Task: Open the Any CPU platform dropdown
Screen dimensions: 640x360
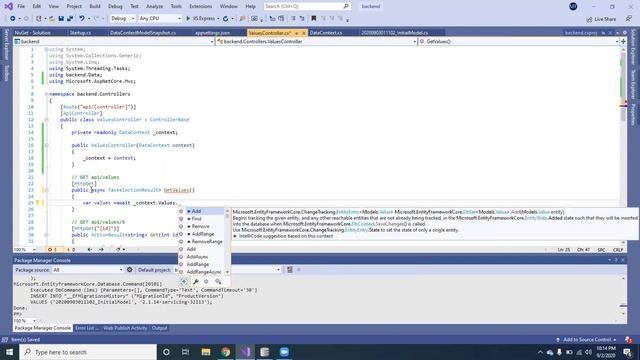Action: [160, 19]
